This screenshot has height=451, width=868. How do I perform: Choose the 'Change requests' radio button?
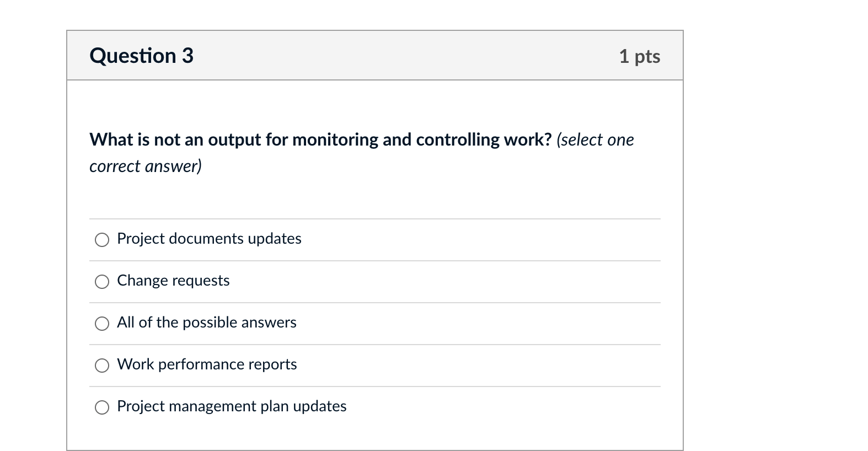[102, 282]
